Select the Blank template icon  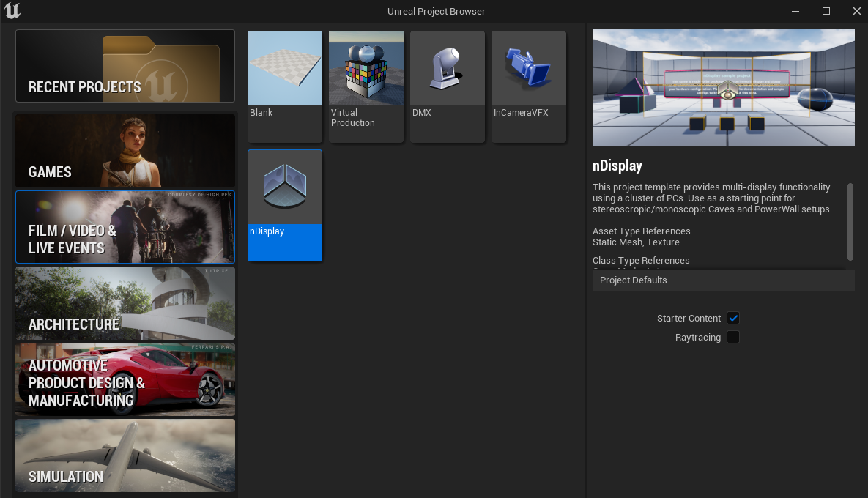pos(284,68)
